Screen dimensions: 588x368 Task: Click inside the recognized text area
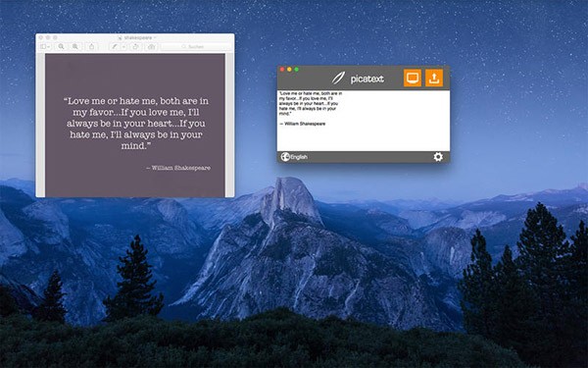pos(364,121)
